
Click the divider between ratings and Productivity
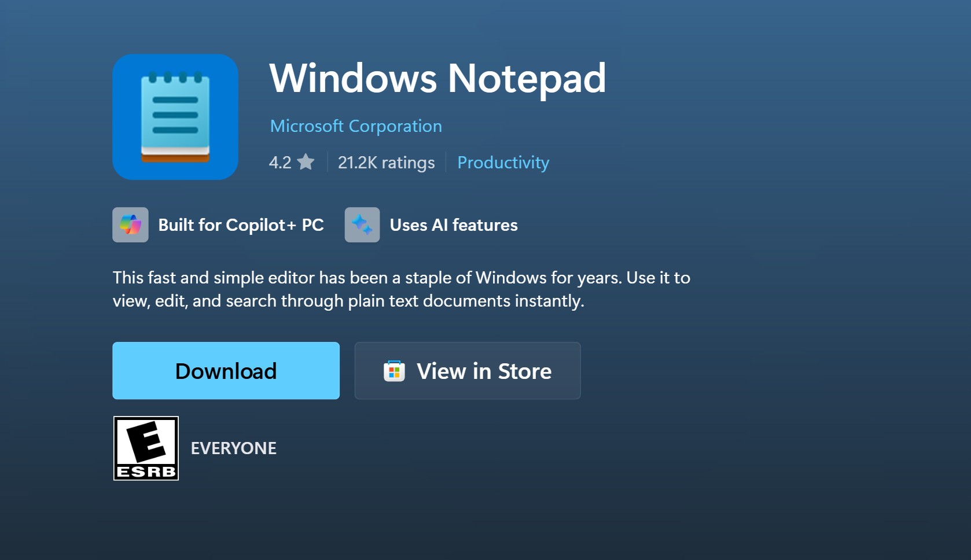(446, 163)
